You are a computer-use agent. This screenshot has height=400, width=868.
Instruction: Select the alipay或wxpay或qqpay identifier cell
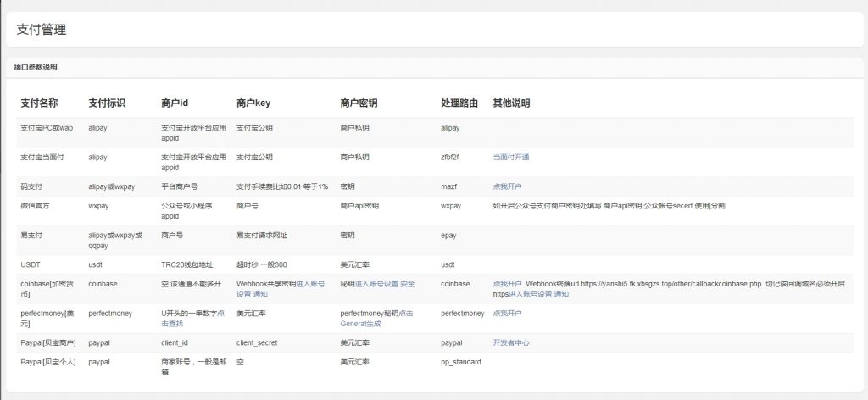(115, 240)
